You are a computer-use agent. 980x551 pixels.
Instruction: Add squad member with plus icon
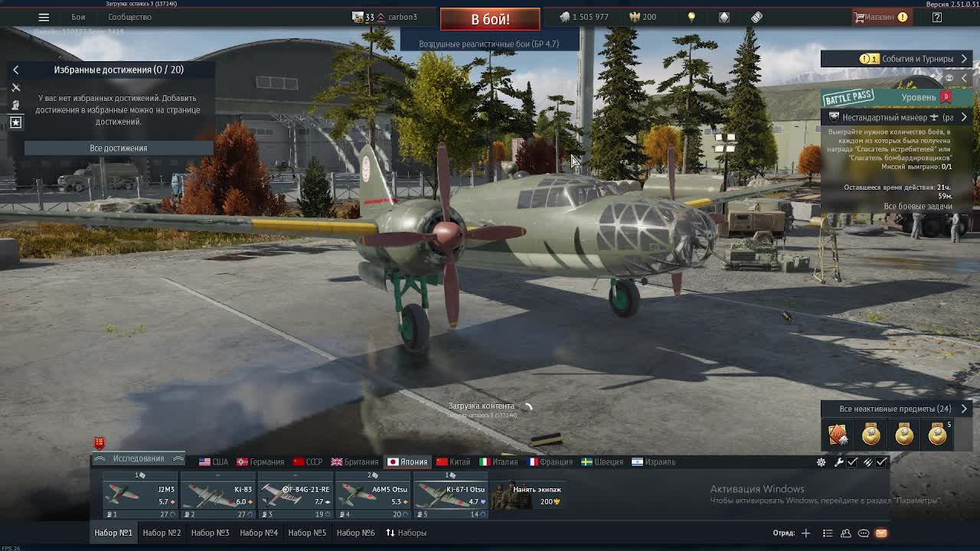click(x=805, y=533)
